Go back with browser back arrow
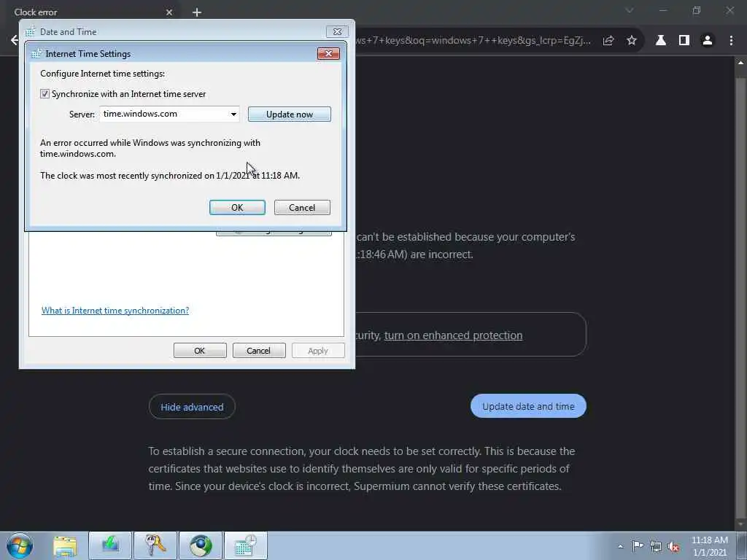Screen dimensions: 747x560 coord(15,40)
